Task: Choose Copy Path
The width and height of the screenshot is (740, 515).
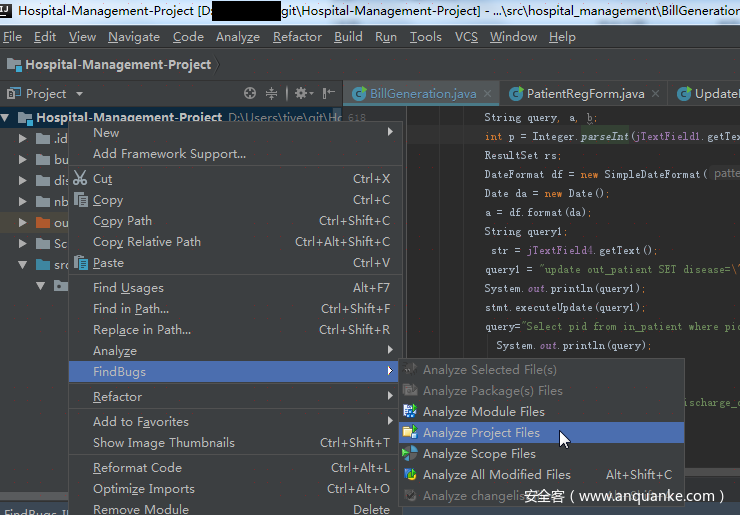Action: click(235, 220)
